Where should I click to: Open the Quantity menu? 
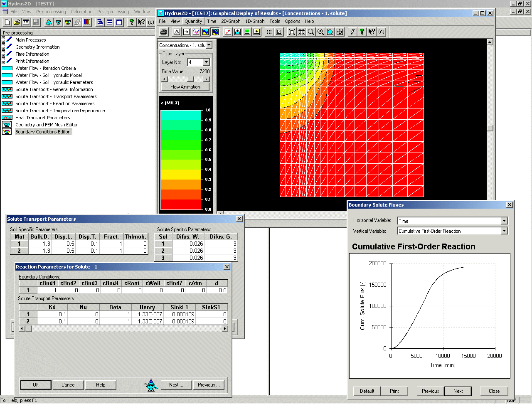193,21
